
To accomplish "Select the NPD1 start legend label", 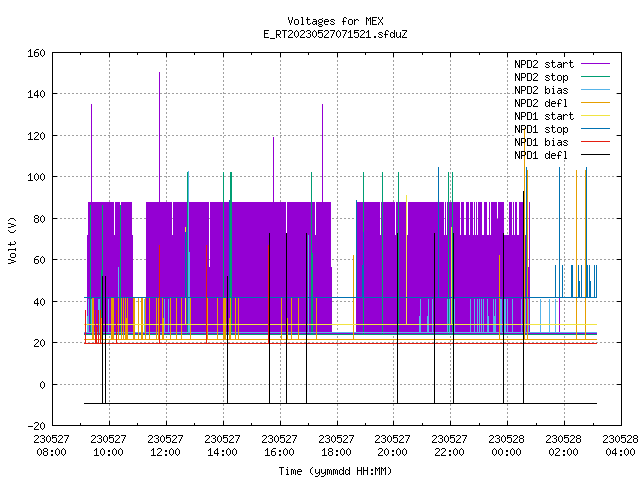I will tap(544, 116).
